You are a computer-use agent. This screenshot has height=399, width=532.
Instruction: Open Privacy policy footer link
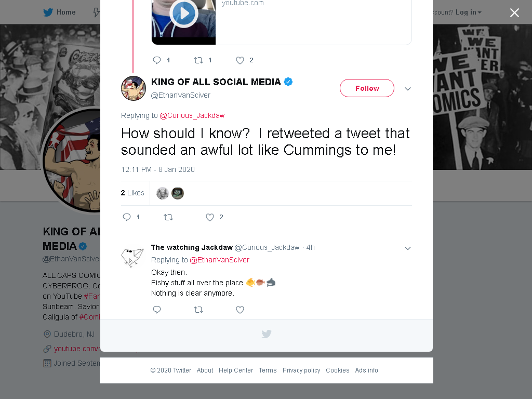[301, 370]
